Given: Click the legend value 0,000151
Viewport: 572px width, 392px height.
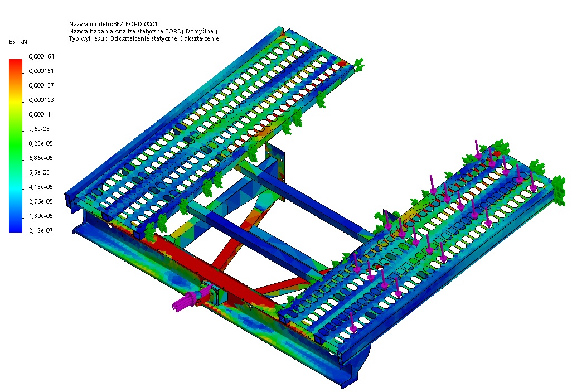Looking at the screenshot, I should [x=41, y=71].
